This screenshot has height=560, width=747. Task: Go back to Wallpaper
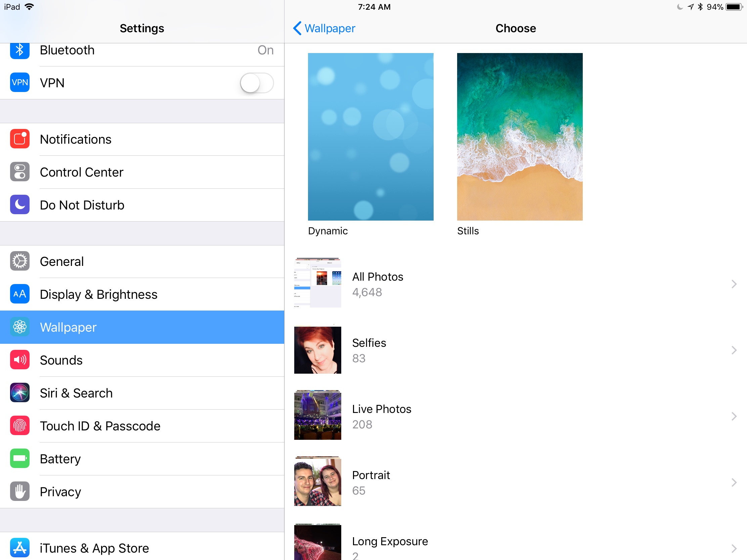[x=324, y=28]
